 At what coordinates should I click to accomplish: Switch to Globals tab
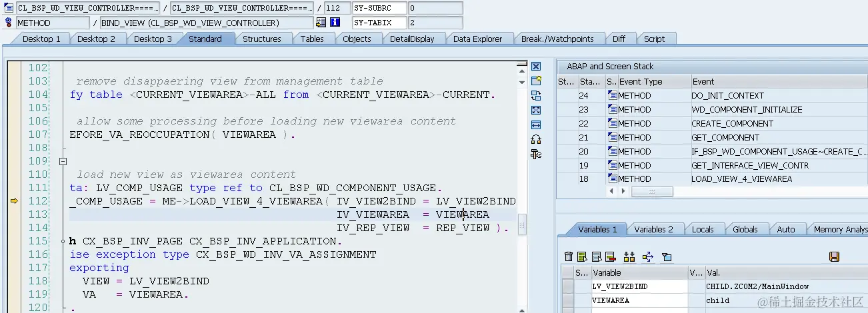tap(745, 229)
